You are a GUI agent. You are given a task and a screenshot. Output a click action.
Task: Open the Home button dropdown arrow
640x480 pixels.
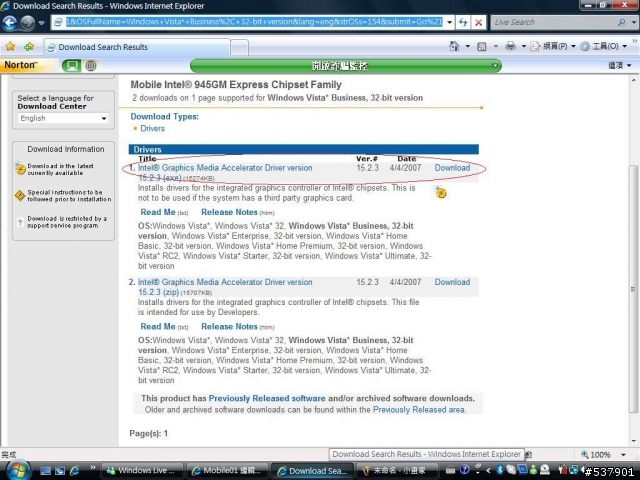pos(468,47)
